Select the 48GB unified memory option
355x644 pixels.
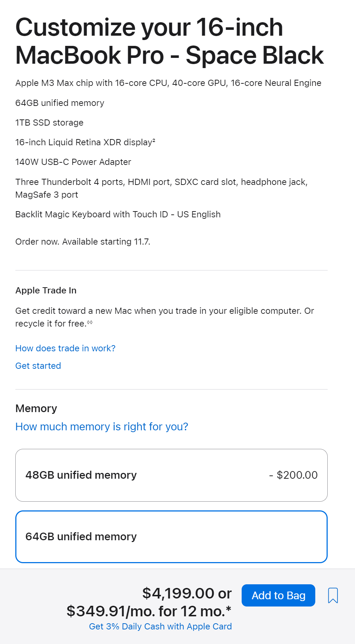coord(171,475)
